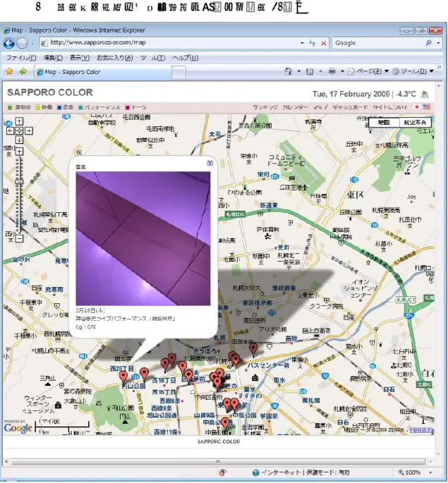448x483 pixels.
Task: Click the purple photo thumbnail in balloon
Action: pos(143,238)
